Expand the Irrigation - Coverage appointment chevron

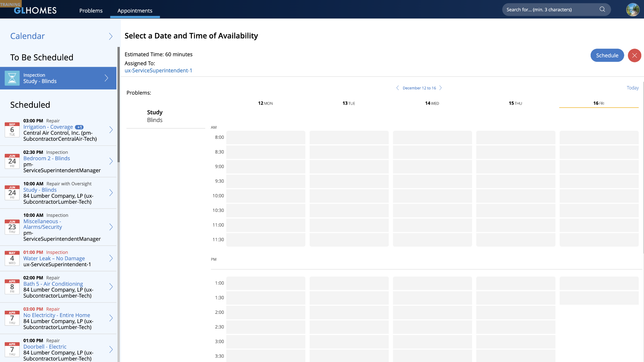coord(111,130)
